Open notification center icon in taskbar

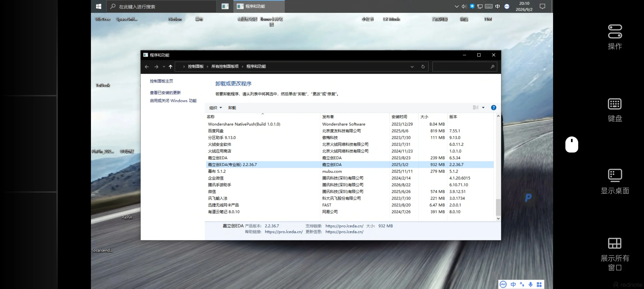click(x=542, y=6)
